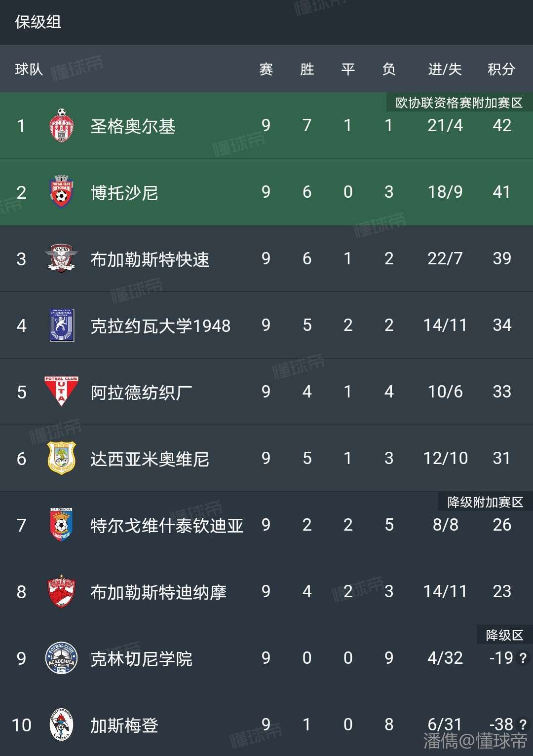Open the Academica 克林切尼学院 round badge

tap(62, 658)
